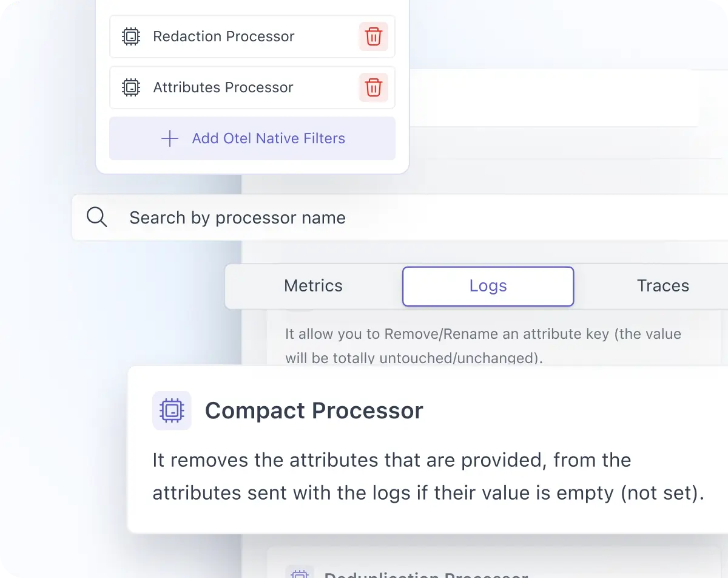Click the Compact Processor title
The image size is (728, 578).
[x=314, y=410]
